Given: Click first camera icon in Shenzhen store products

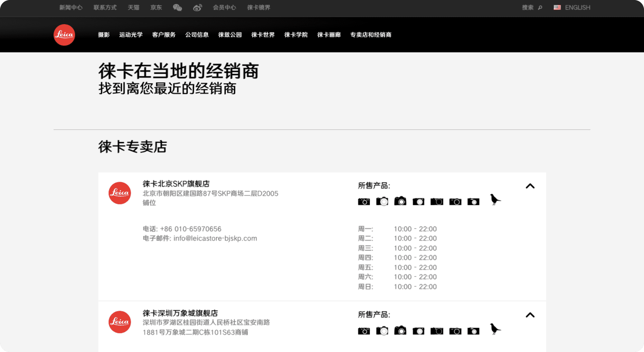Looking at the screenshot, I should coord(364,331).
